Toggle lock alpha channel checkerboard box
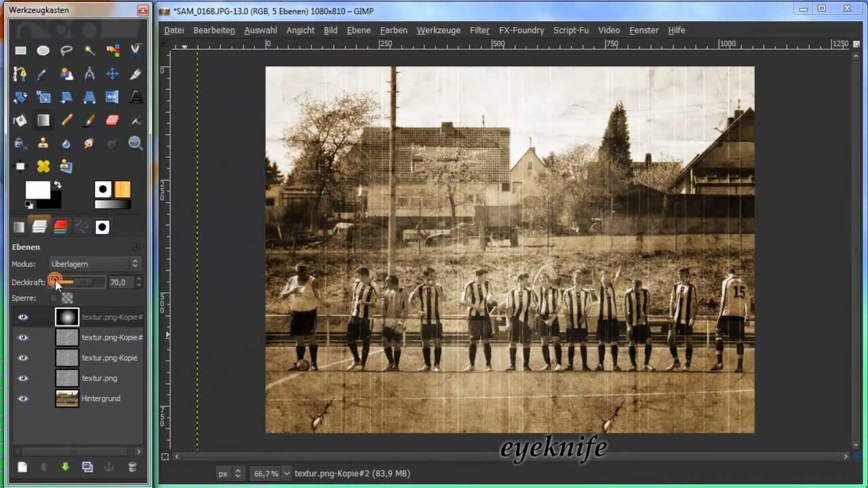This screenshot has width=868, height=488. pyautogui.click(x=66, y=298)
